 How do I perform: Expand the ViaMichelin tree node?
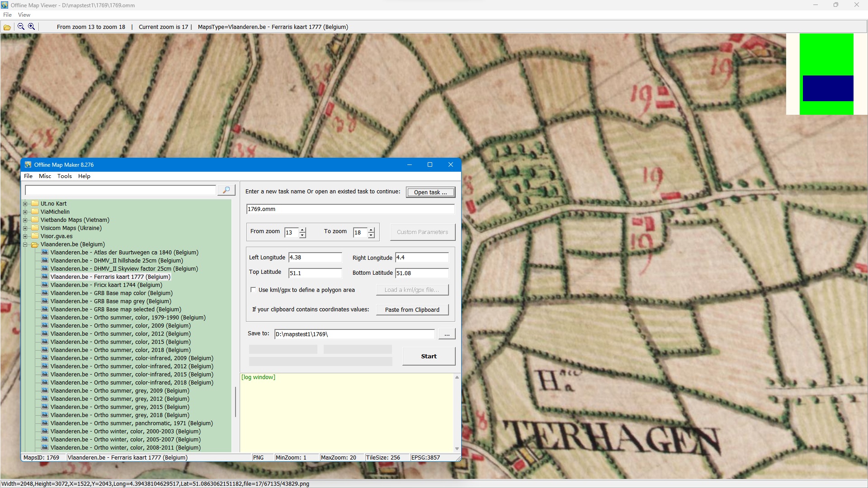point(25,212)
